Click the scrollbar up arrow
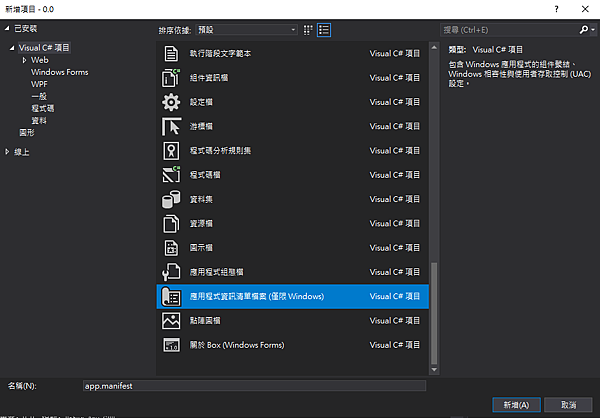The image size is (600, 418). pos(434,47)
